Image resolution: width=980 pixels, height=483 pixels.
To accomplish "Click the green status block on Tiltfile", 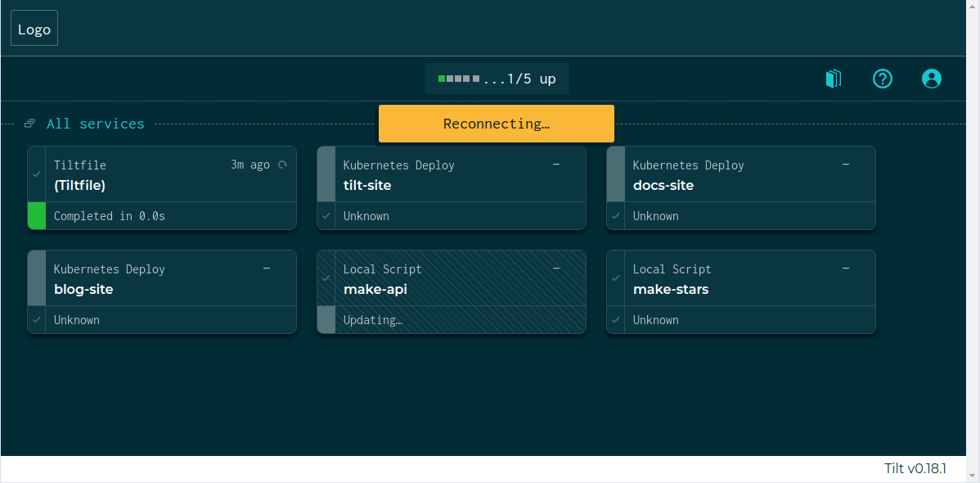I will pyautogui.click(x=37, y=216).
